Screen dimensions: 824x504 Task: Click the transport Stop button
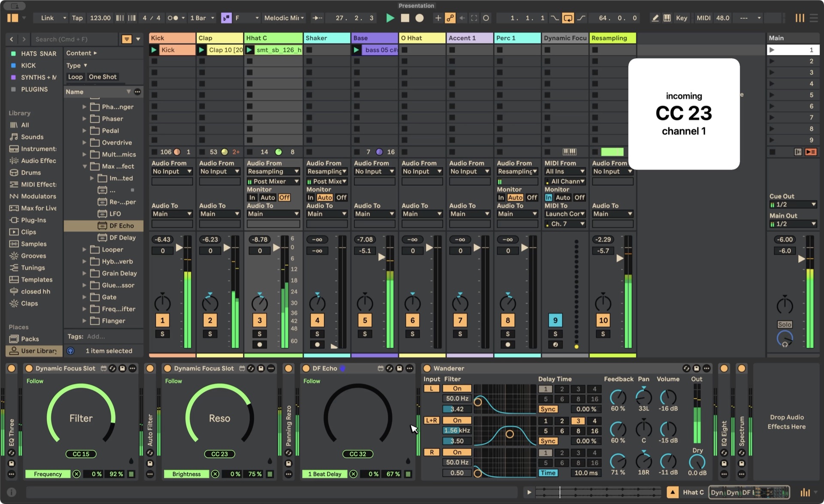tap(405, 18)
